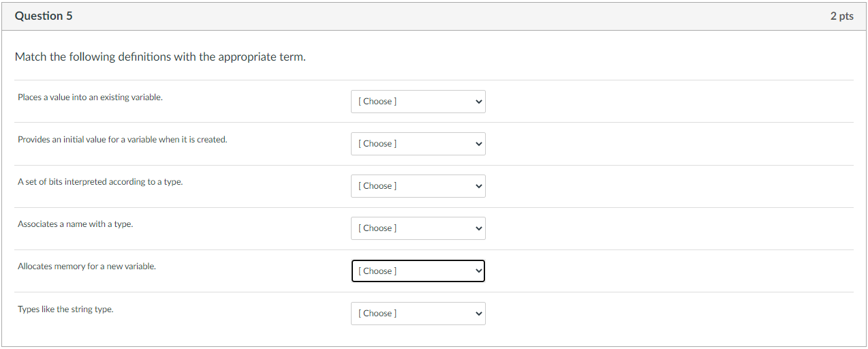Click the chevron arrow in the 'Types like the string type' row
The width and height of the screenshot is (868, 349).
(479, 314)
